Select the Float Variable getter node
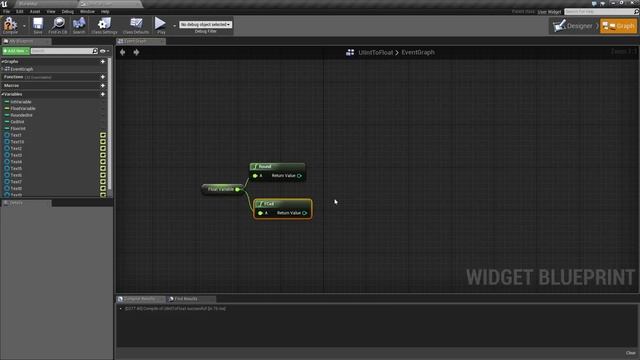The height and width of the screenshot is (360, 640). click(x=221, y=189)
